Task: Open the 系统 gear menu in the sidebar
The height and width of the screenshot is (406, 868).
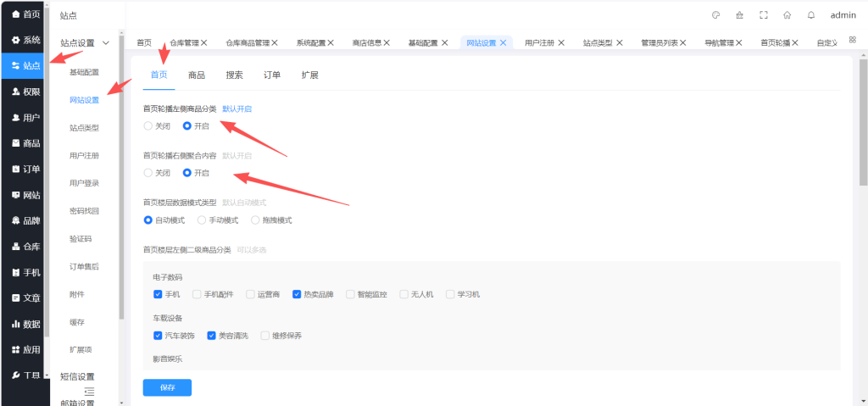Action: pos(25,40)
